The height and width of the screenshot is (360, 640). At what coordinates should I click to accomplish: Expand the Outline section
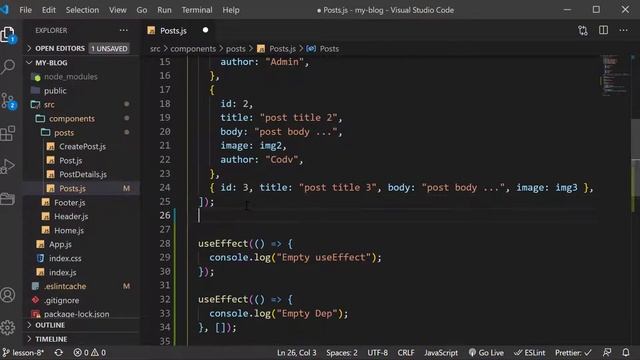[82, 325]
